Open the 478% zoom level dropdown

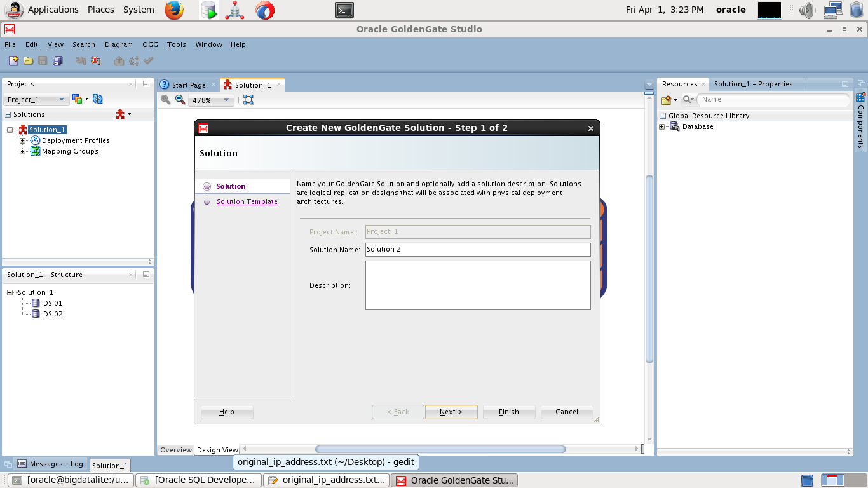click(212, 100)
